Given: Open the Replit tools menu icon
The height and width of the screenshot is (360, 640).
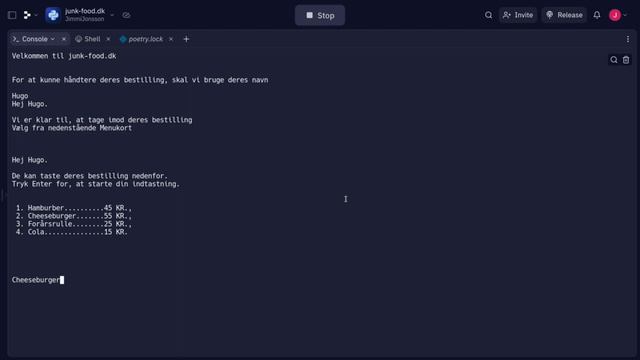Looking at the screenshot, I should [x=27, y=15].
